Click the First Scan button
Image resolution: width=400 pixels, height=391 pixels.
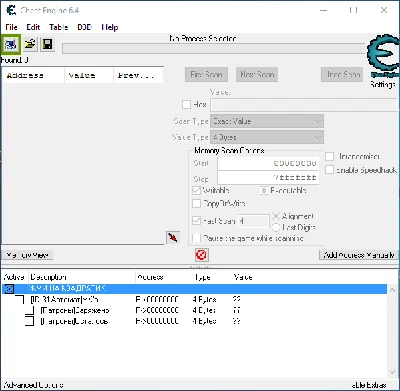(x=206, y=75)
